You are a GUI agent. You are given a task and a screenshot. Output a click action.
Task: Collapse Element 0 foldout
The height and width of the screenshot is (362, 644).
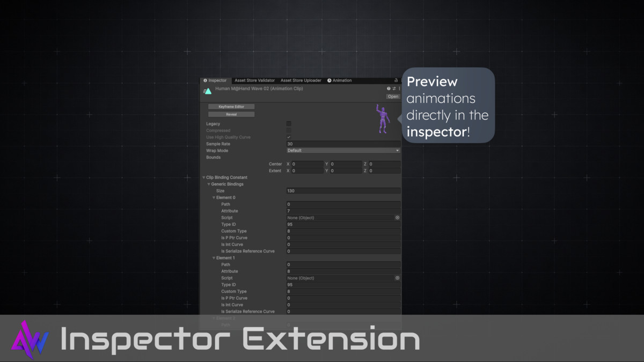[214, 197]
